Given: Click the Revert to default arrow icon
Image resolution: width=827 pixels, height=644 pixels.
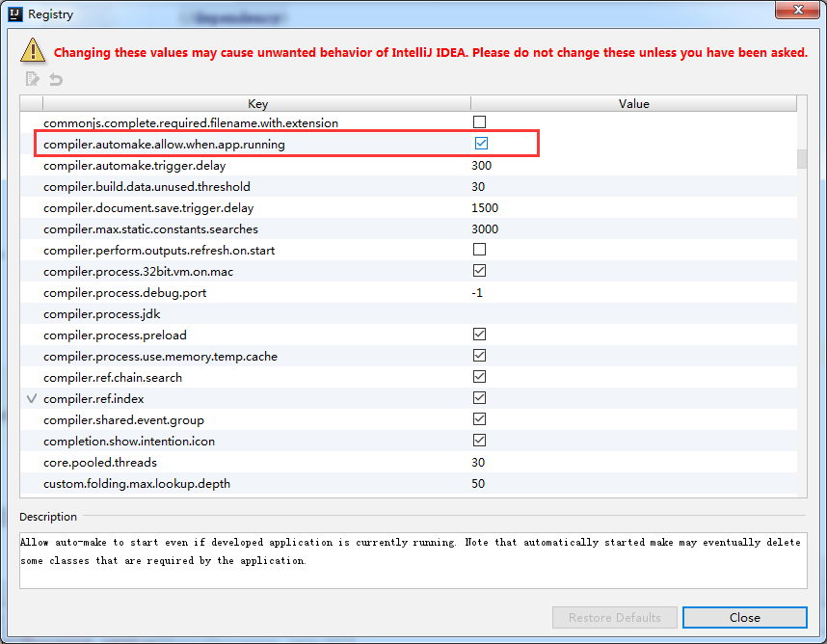Looking at the screenshot, I should point(55,80).
